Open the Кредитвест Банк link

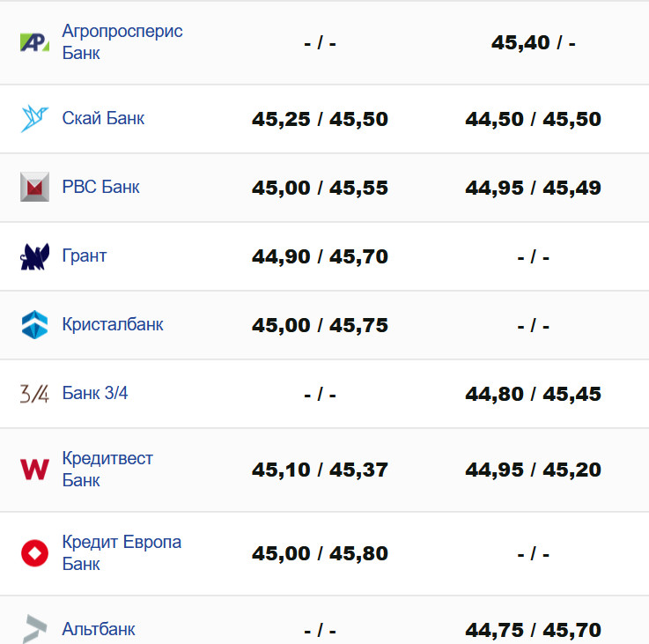107,470
